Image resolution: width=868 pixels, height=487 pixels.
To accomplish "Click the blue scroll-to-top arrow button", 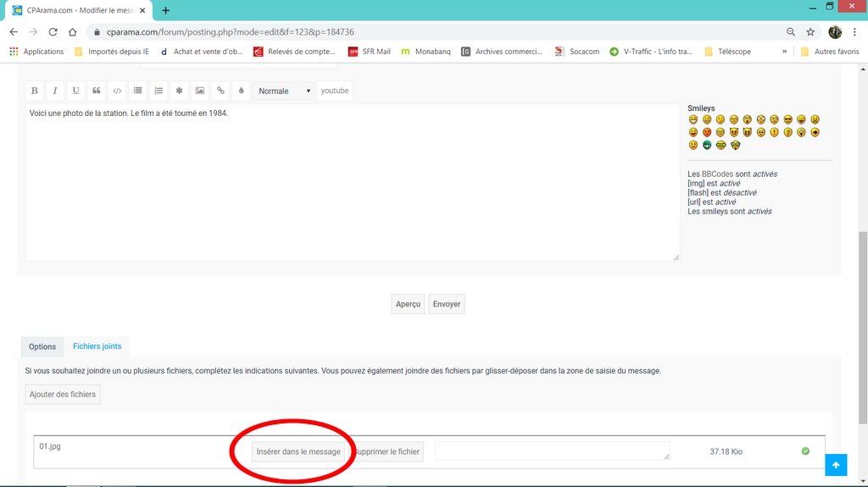I will tap(836, 465).
